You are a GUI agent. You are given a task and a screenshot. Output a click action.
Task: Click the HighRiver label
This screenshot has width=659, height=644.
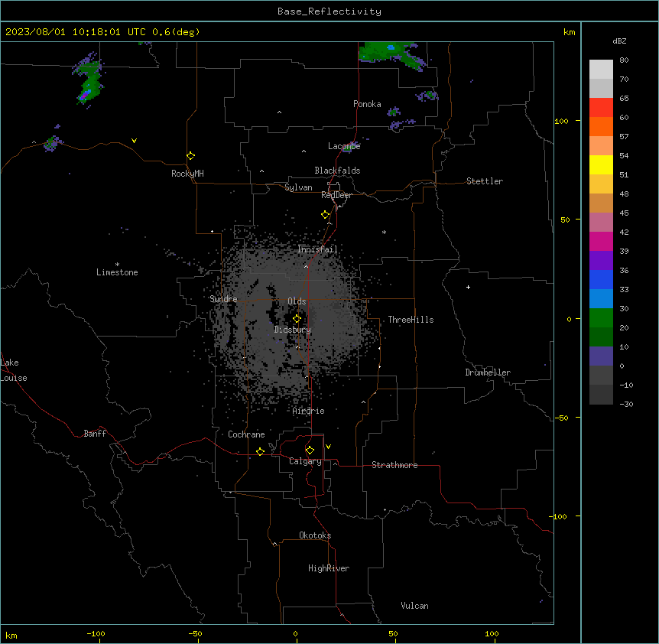329,568
